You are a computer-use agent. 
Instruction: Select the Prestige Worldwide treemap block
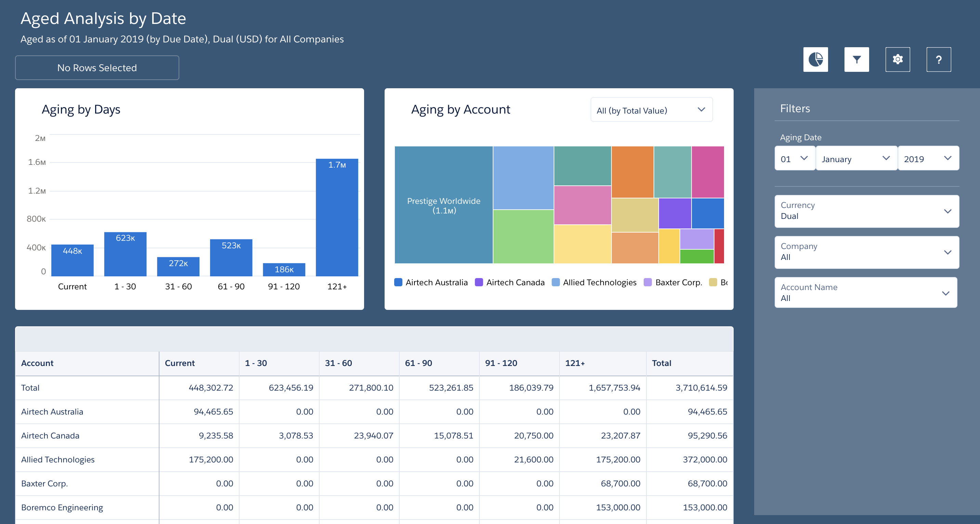(443, 205)
